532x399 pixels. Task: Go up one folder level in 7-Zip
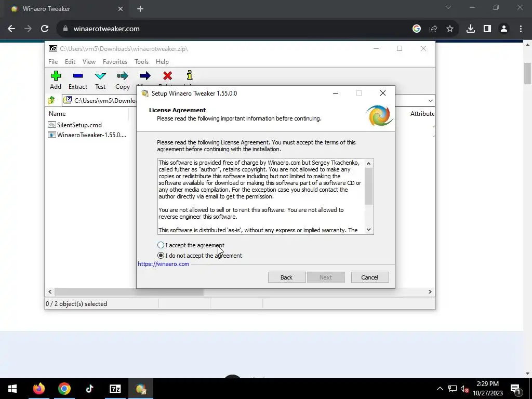click(x=51, y=100)
